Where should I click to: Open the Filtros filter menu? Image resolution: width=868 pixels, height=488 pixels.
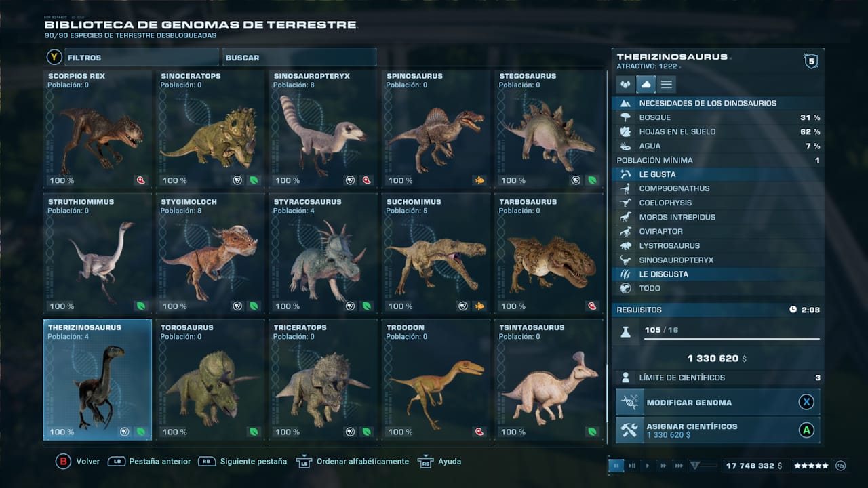click(132, 58)
